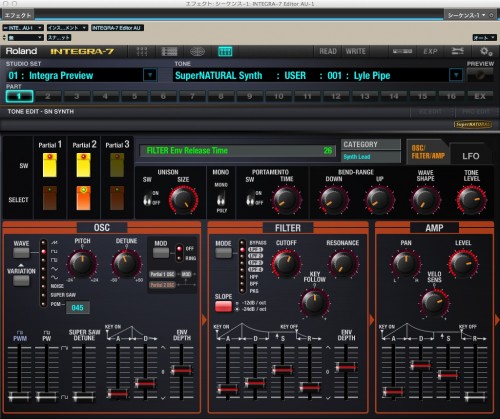Click the AMP envelope D slider handle

coord(420,365)
